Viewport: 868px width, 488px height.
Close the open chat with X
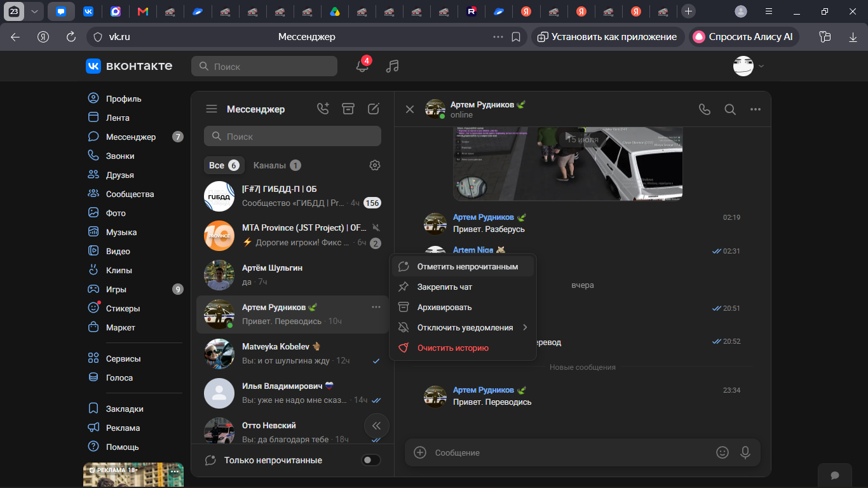[410, 109]
